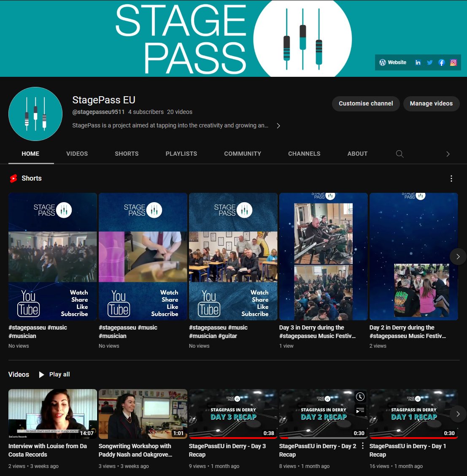Image resolution: width=467 pixels, height=476 pixels.
Task: Switch to the HOME tab
Action: point(30,154)
